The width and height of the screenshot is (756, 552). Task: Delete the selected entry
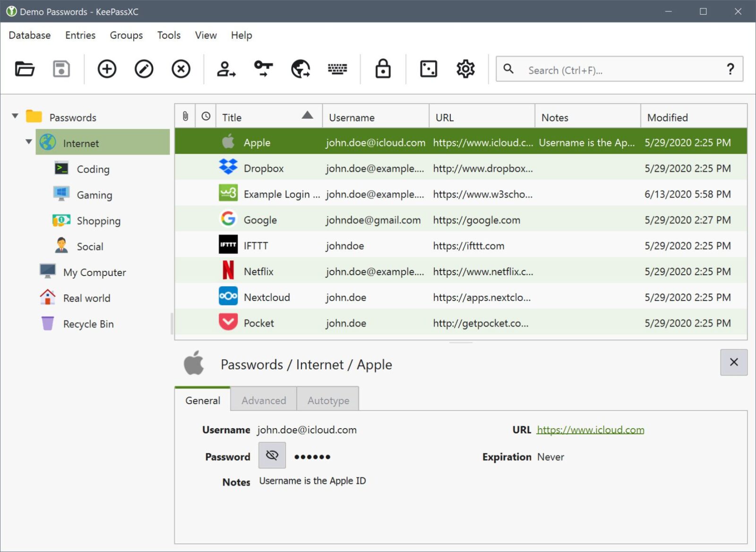point(180,69)
